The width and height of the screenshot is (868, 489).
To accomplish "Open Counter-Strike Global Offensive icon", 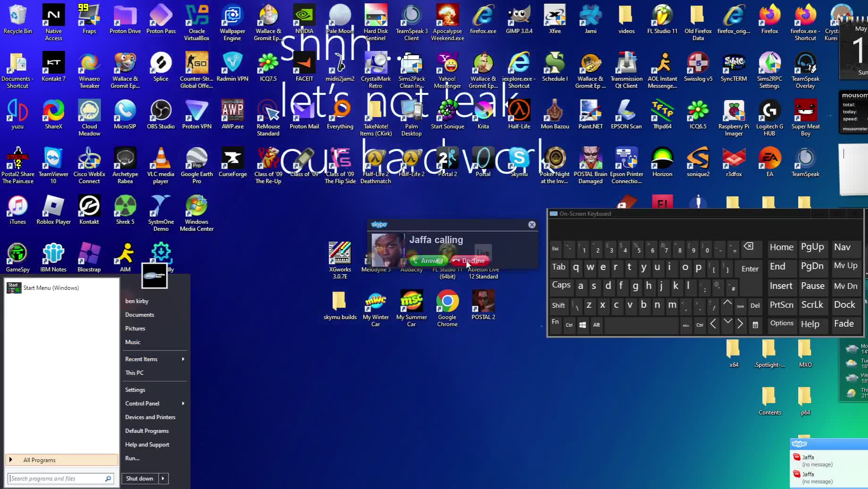I will pos(197,70).
